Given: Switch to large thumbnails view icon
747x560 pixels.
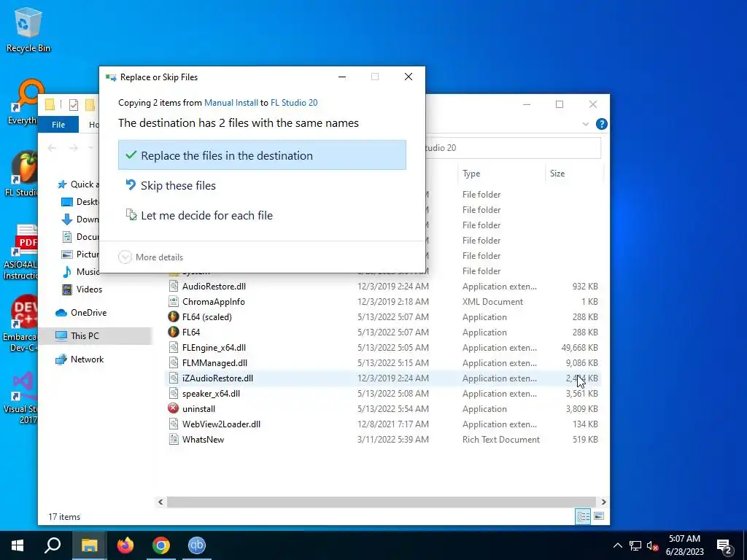Looking at the screenshot, I should click(x=599, y=517).
